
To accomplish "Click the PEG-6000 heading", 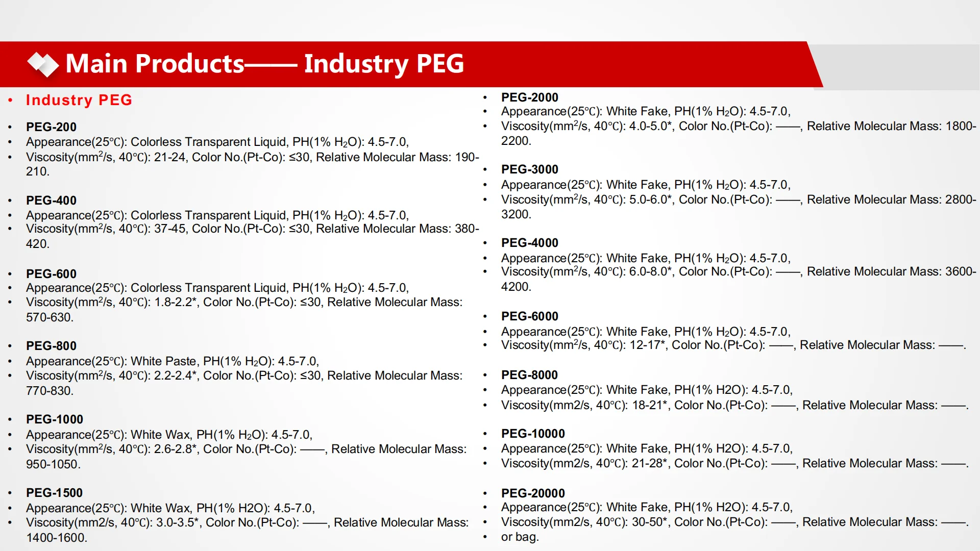I will [x=529, y=316].
